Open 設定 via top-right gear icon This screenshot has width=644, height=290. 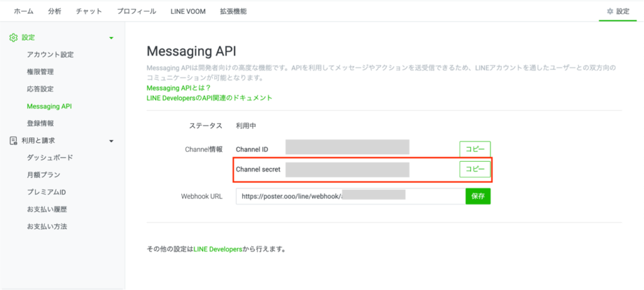[609, 11]
